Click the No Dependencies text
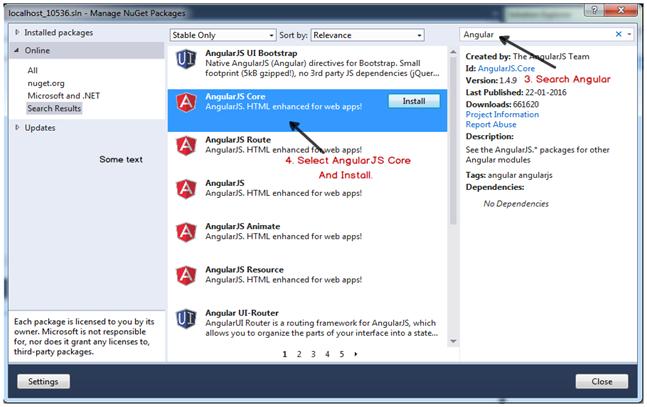 click(516, 204)
